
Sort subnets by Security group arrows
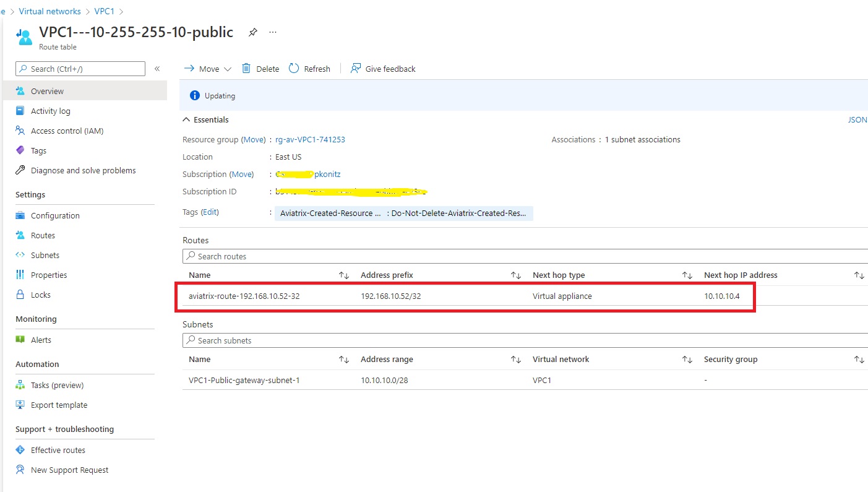(859, 359)
